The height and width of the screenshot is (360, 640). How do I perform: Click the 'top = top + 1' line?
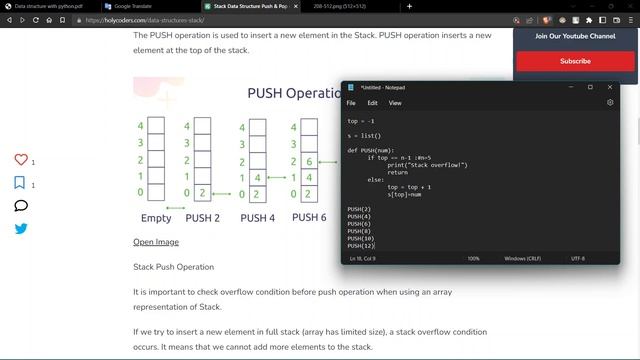[x=409, y=187]
